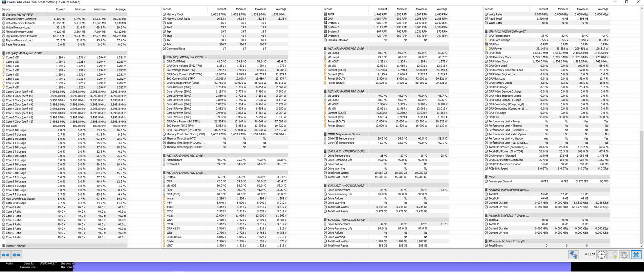Select the Bus Clock row
The width and height of the screenshot is (644, 275).
(x=64, y=126)
